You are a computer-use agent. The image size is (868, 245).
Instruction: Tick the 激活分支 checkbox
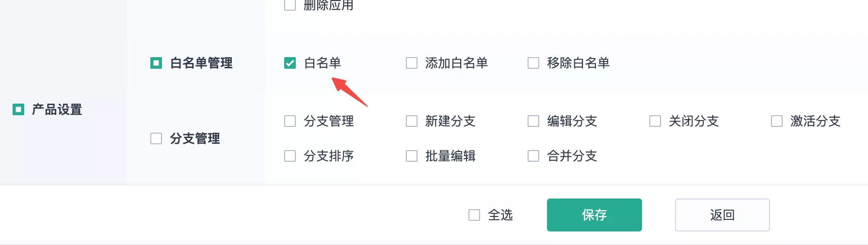click(x=777, y=121)
